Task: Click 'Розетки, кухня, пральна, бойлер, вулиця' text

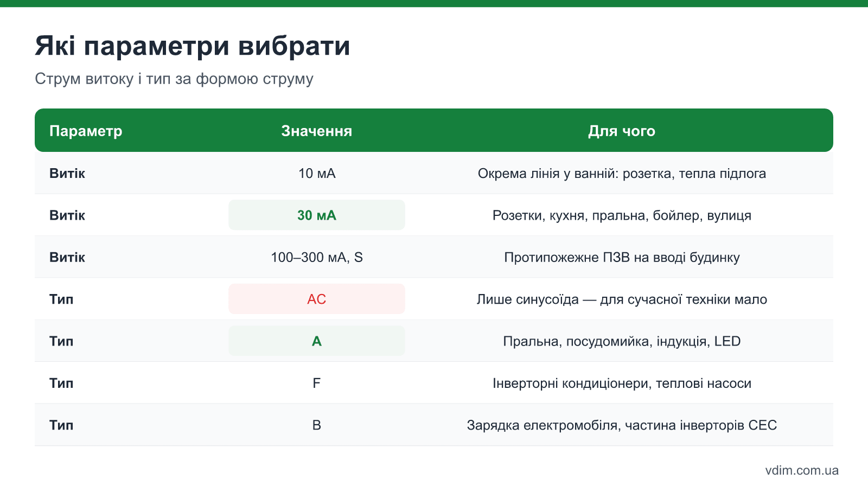Action: click(x=622, y=215)
